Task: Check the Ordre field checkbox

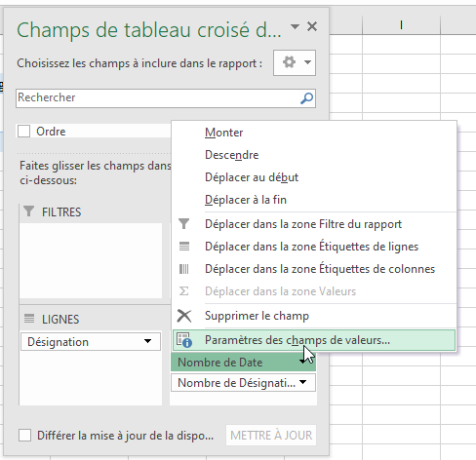Action: coord(23,132)
